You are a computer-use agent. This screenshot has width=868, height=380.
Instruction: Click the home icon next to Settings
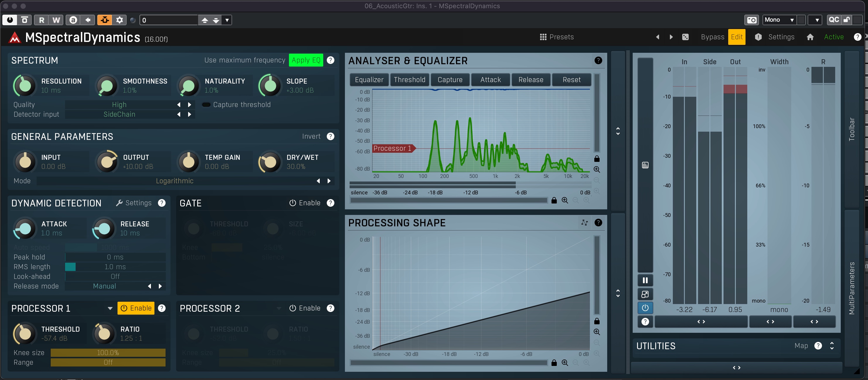point(810,37)
